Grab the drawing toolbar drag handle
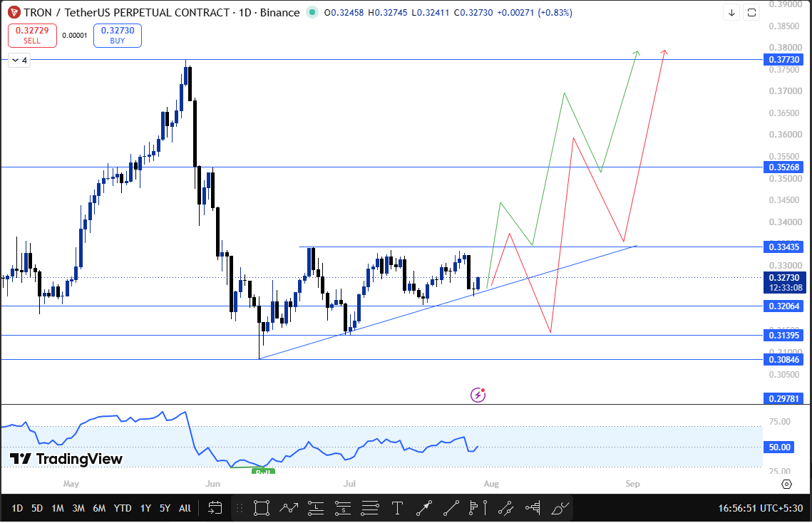Screen dimensions: 812x523 [x=240, y=508]
